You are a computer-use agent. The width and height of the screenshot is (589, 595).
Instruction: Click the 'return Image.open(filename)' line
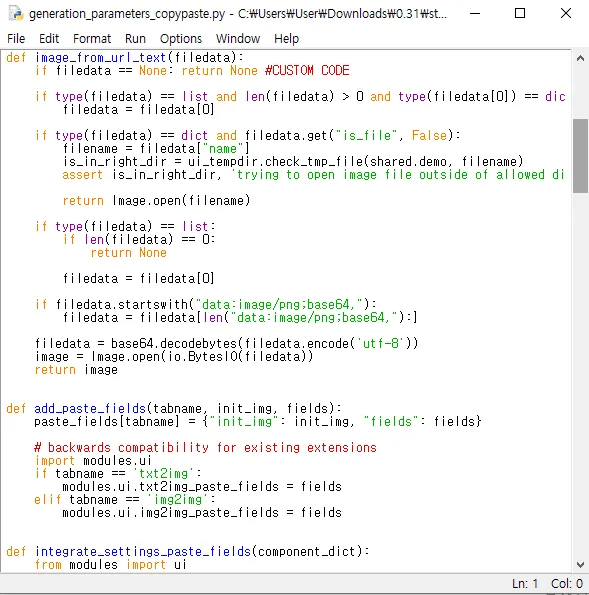point(156,200)
